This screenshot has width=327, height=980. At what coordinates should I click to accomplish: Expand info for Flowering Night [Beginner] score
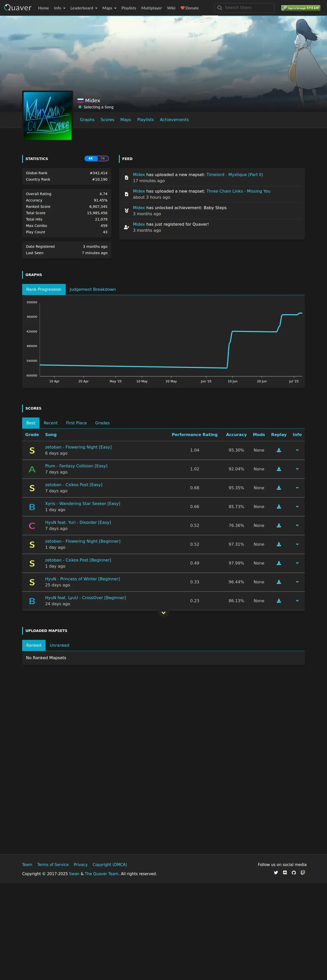click(x=297, y=544)
